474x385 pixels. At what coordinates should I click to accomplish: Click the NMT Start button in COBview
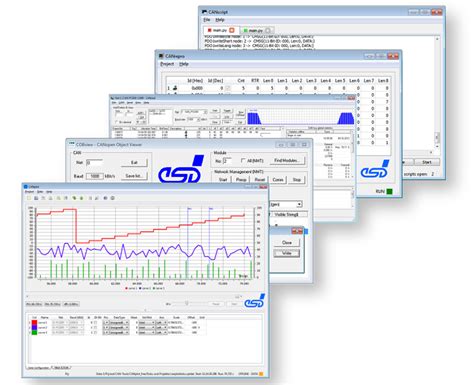coord(223,179)
